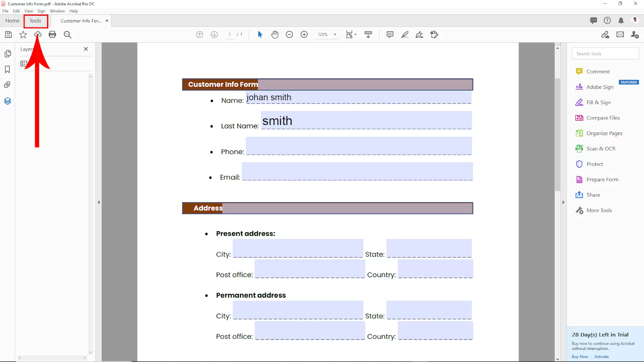Open the help question mark
Image resolution: width=644 pixels, height=362 pixels.
pyautogui.click(x=607, y=21)
